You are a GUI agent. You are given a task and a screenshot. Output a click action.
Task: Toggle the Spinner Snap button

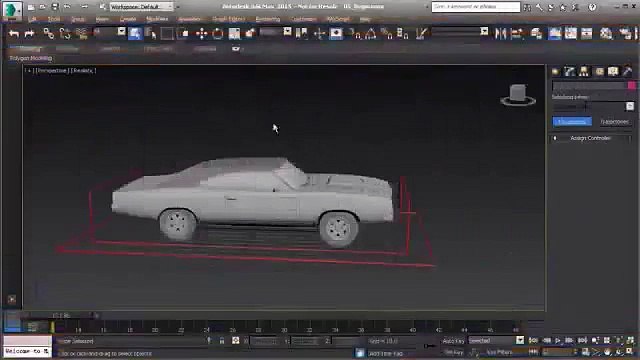(x=402, y=33)
